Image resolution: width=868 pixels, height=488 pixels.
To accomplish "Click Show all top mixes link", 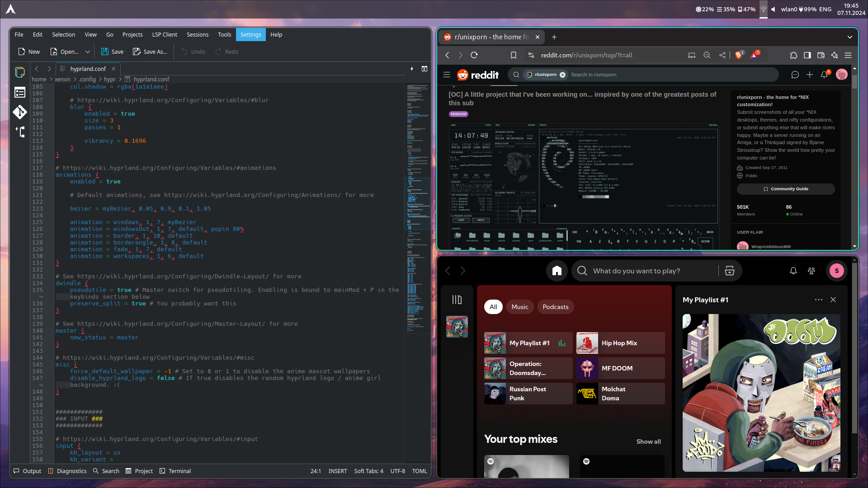I will tap(648, 441).
